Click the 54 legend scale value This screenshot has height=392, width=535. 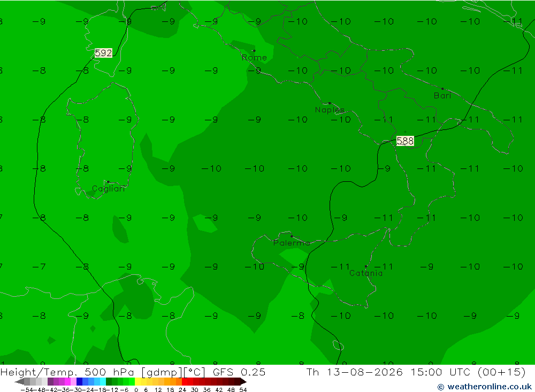click(243, 390)
